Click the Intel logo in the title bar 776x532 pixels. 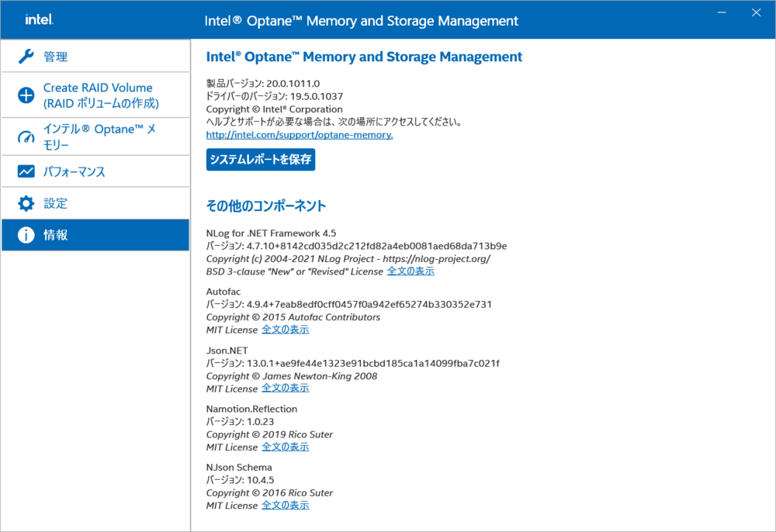coord(39,19)
